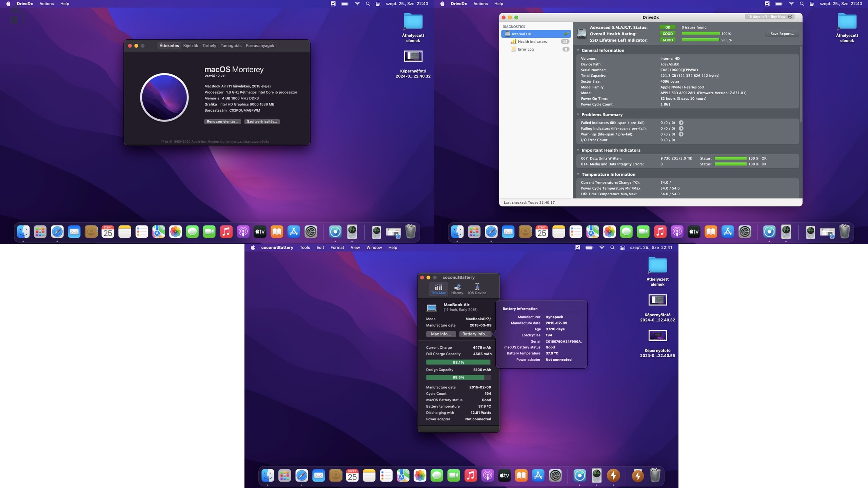Open the View menu in coconutBattery
The image size is (868, 488).
[355, 248]
